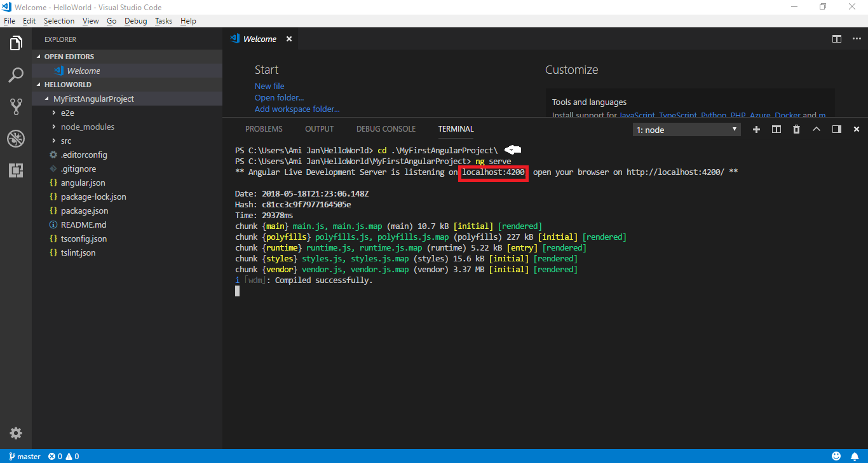Open editor more actions ellipsis
The image size is (868, 463).
[x=855, y=39]
